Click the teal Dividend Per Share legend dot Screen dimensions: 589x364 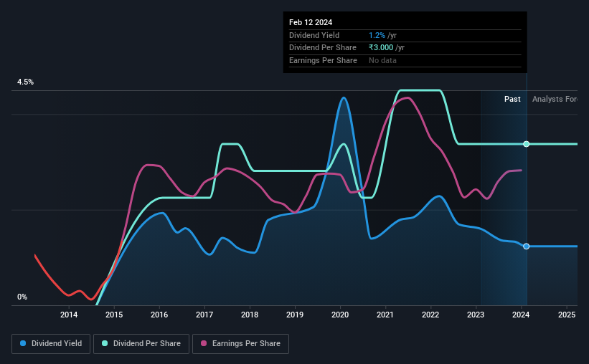coord(105,343)
